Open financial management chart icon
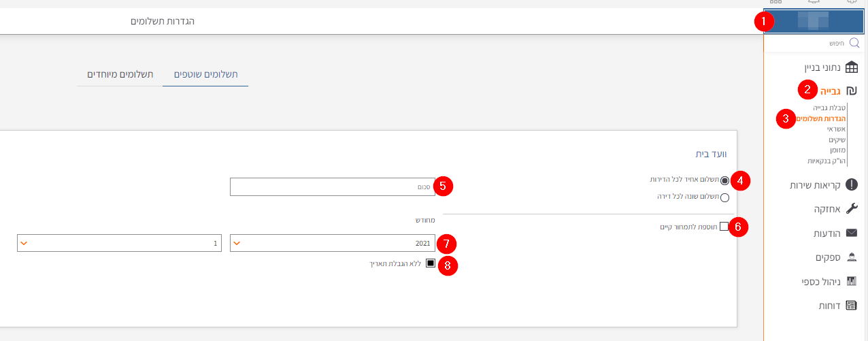This screenshot has height=341, width=868. 851,281
